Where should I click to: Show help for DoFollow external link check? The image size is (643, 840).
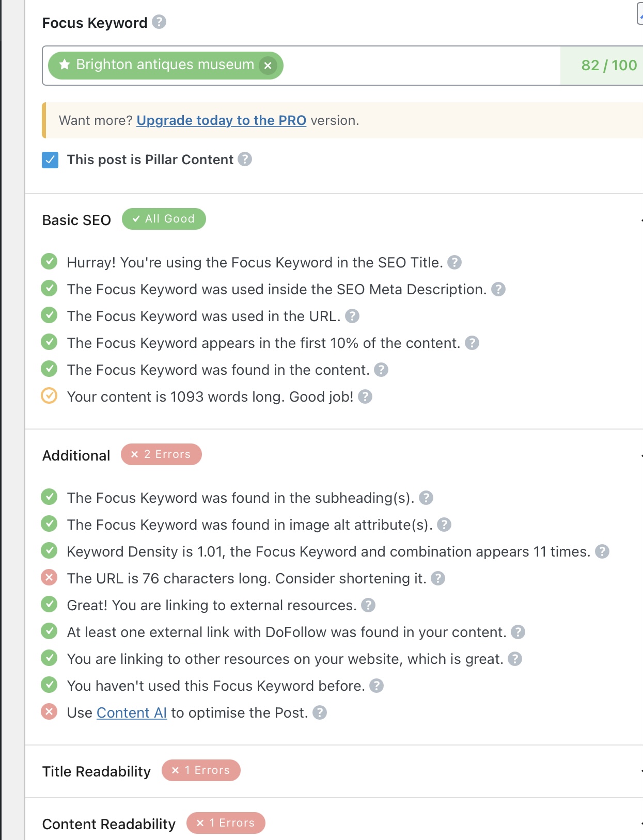click(x=518, y=632)
